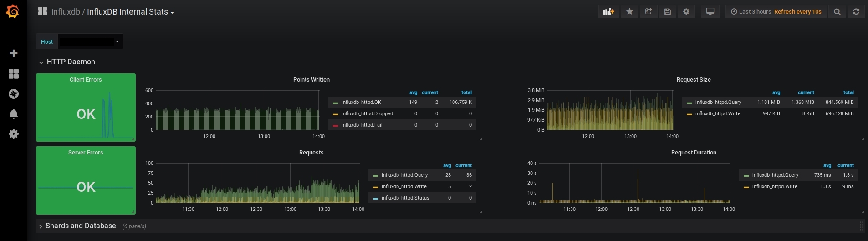Toggle influxdb_httpd.Query series in Request Duration
868x241 pixels.
[775, 175]
